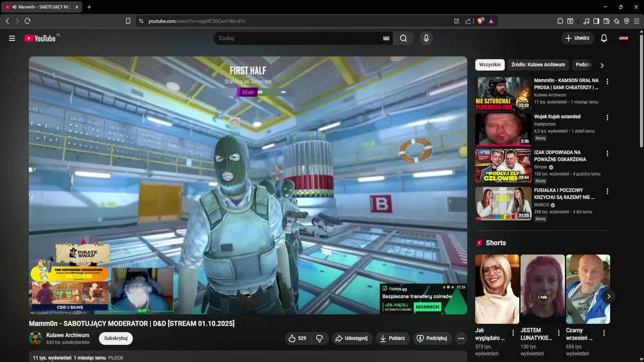Click the youtube.com address bar URL
Viewport: 644px width, 362px height.
196,21
